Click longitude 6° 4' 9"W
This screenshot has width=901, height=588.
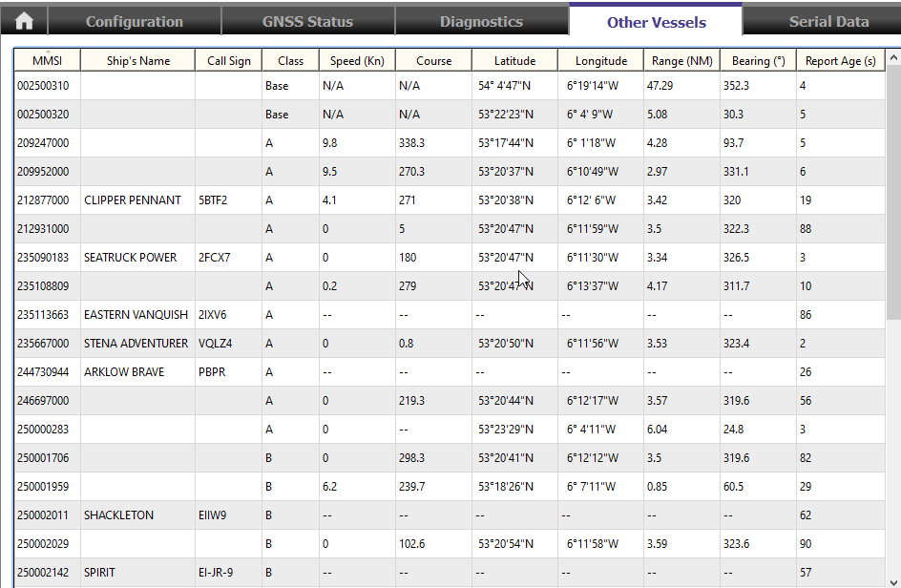point(590,115)
